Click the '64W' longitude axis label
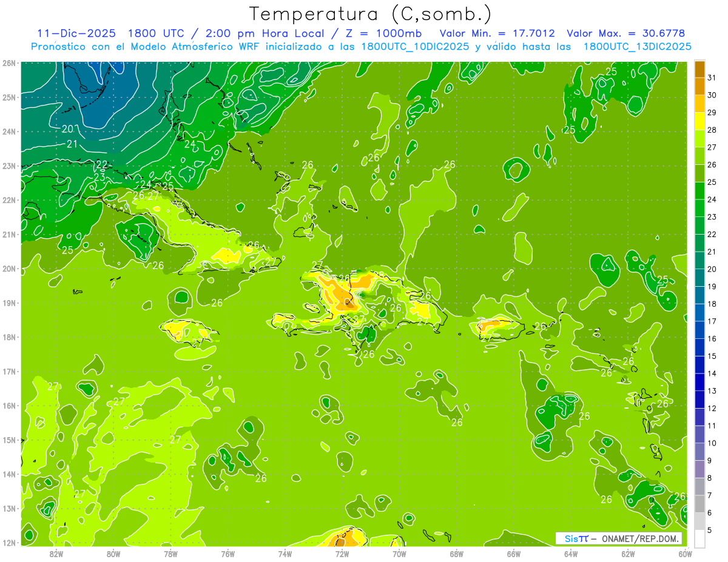The width and height of the screenshot is (728, 562). (571, 554)
